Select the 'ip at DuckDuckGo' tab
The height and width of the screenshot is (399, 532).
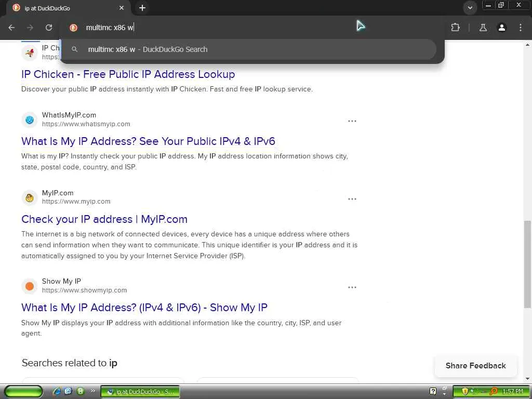[x=68, y=8]
